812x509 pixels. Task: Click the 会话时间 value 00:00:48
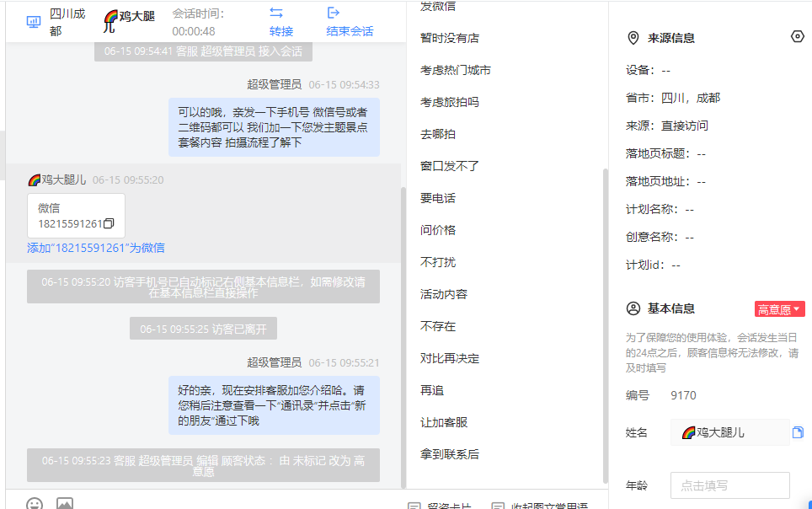click(x=194, y=31)
